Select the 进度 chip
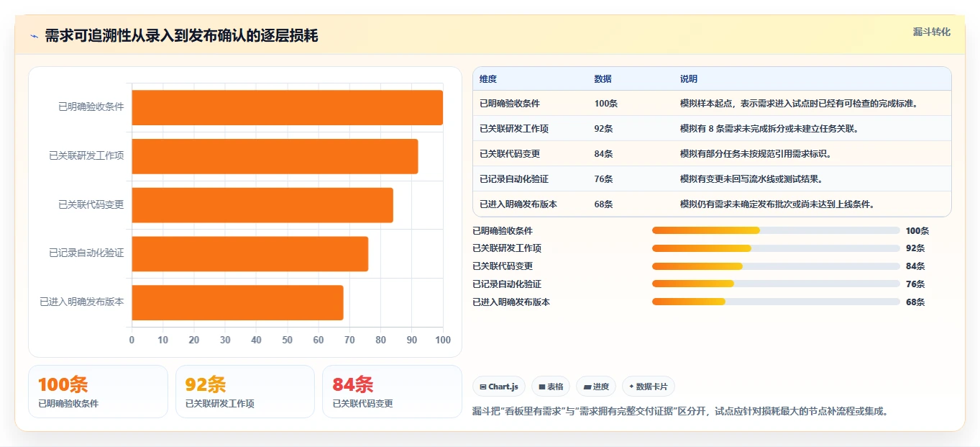Screen dimensions: 980x447 click(x=596, y=387)
